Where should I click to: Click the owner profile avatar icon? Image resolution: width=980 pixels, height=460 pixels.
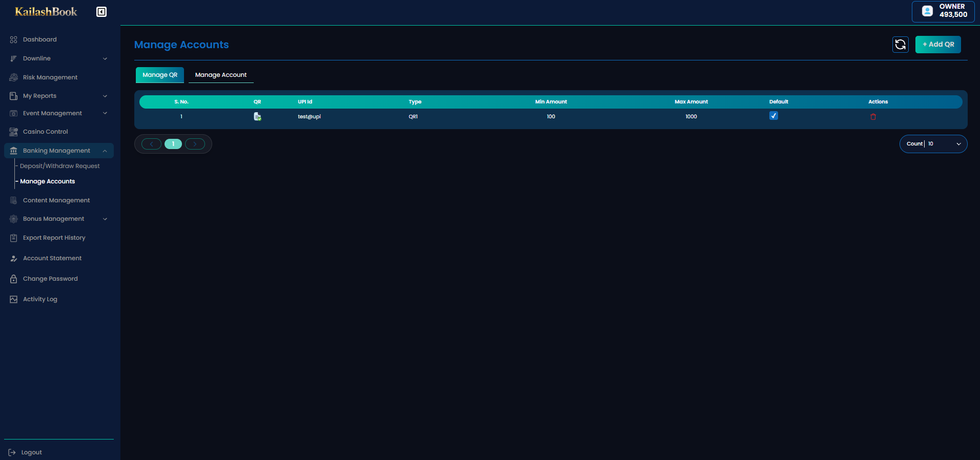coord(927,11)
